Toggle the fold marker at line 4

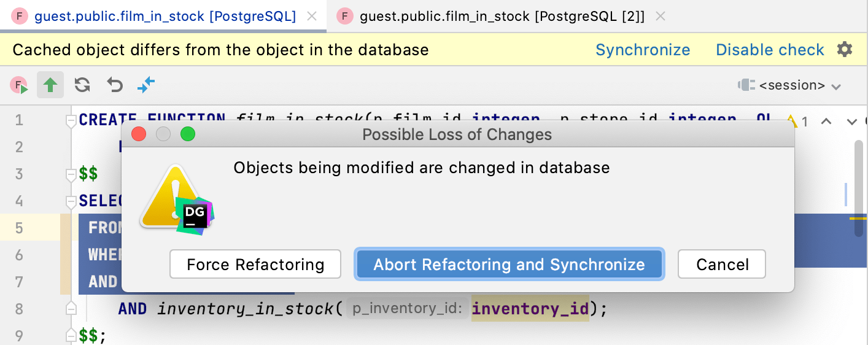(71, 201)
